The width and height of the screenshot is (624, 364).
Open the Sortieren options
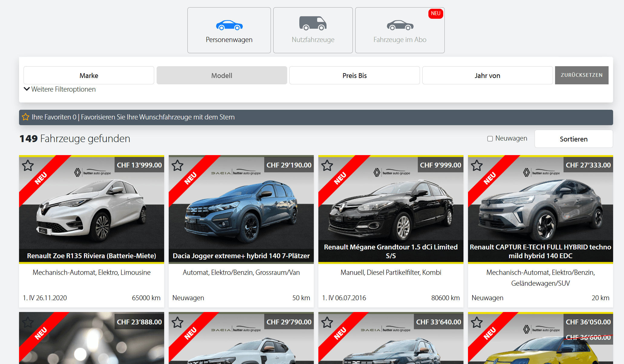[x=573, y=139]
